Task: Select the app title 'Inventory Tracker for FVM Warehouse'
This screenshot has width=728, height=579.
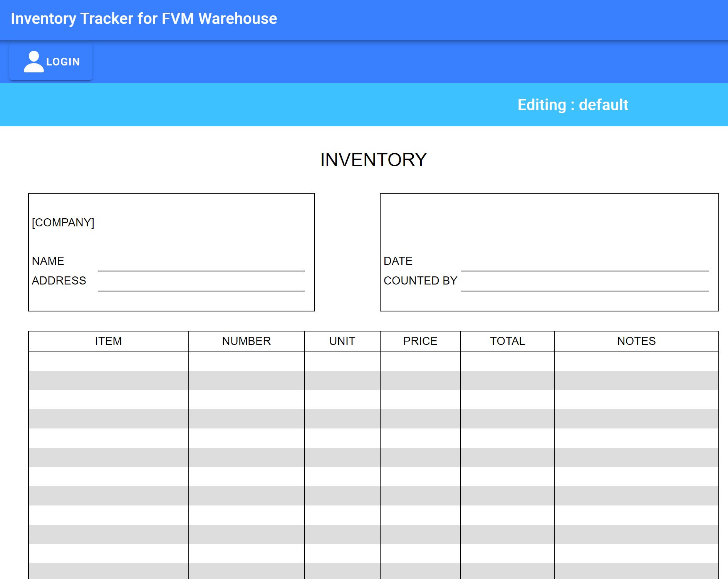Action: tap(144, 18)
